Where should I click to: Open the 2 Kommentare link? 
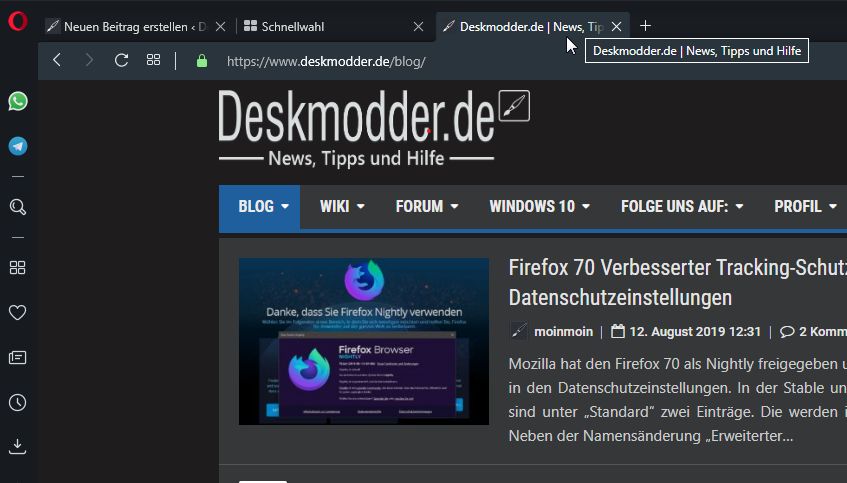click(x=823, y=331)
